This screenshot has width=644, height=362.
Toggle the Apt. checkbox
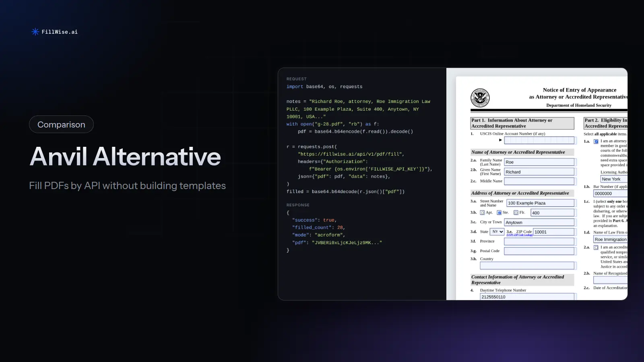(482, 212)
